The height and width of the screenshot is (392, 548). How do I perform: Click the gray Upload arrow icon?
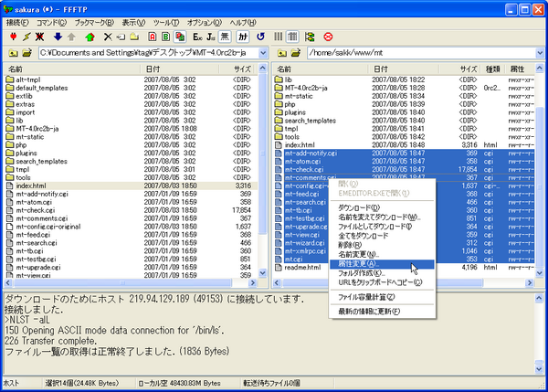click(71, 37)
